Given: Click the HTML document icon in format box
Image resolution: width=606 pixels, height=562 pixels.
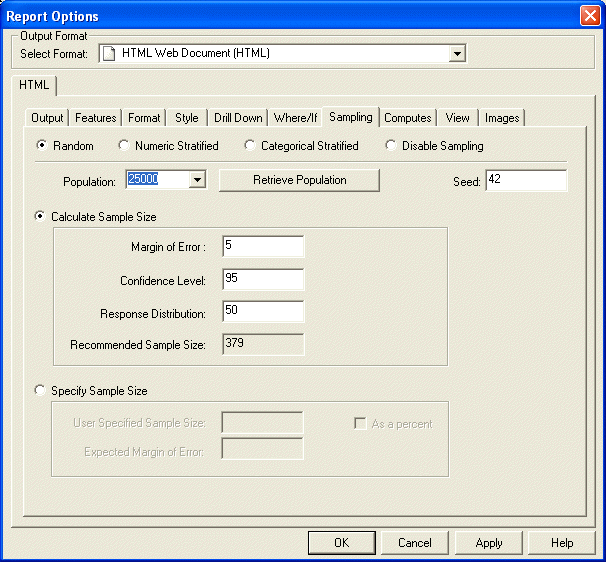Looking at the screenshot, I should pyautogui.click(x=109, y=53).
